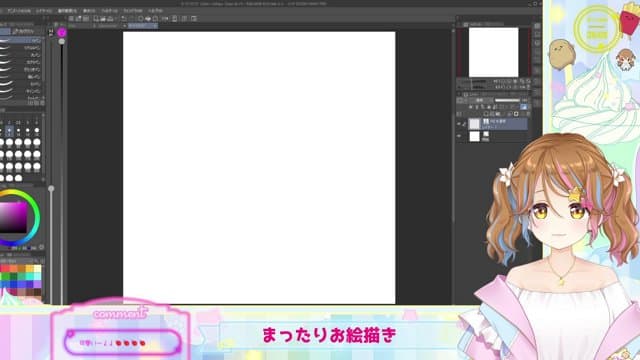Click inside the color wheel's square picker
Viewport: 640px width, 360px height.
(13, 217)
